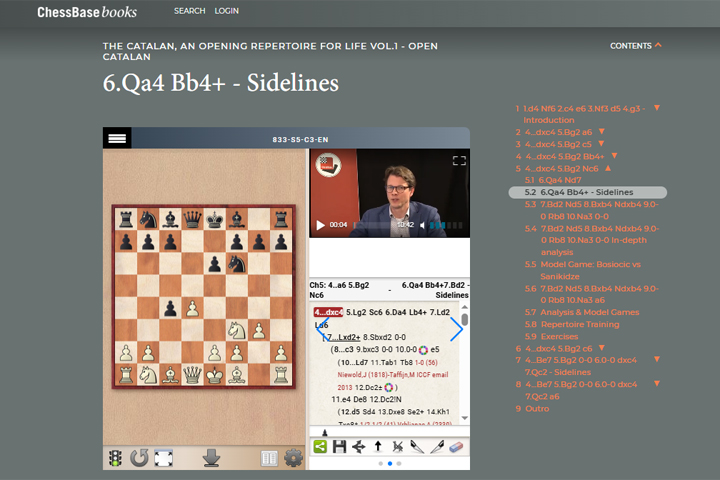Open section 5.5 Model Game: Bosiocic vs Sanikidze
Image resolution: width=720 pixels, height=480 pixels.
583,271
